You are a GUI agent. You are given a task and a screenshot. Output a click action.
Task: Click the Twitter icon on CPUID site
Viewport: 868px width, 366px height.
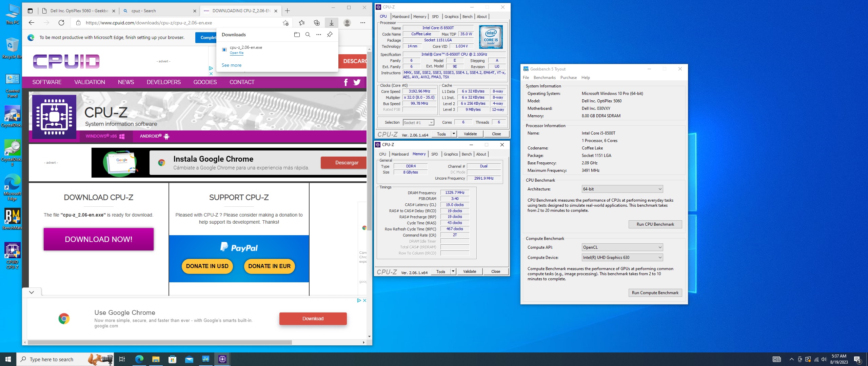pos(357,82)
